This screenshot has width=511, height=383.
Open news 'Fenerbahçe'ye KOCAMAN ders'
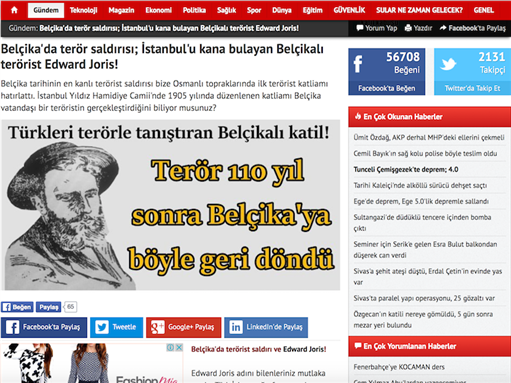[x=399, y=367]
